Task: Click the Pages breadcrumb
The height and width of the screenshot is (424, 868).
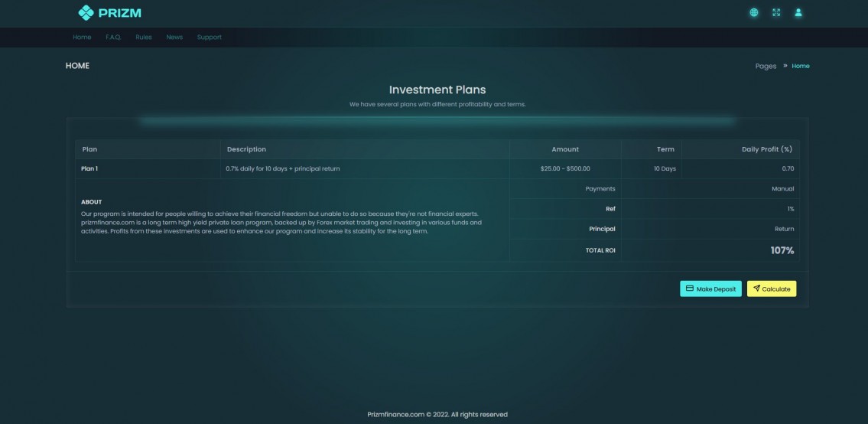Action: (766, 66)
